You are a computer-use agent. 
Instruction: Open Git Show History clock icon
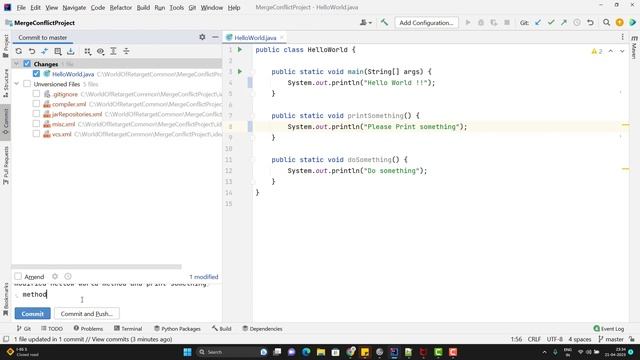[x=577, y=23]
